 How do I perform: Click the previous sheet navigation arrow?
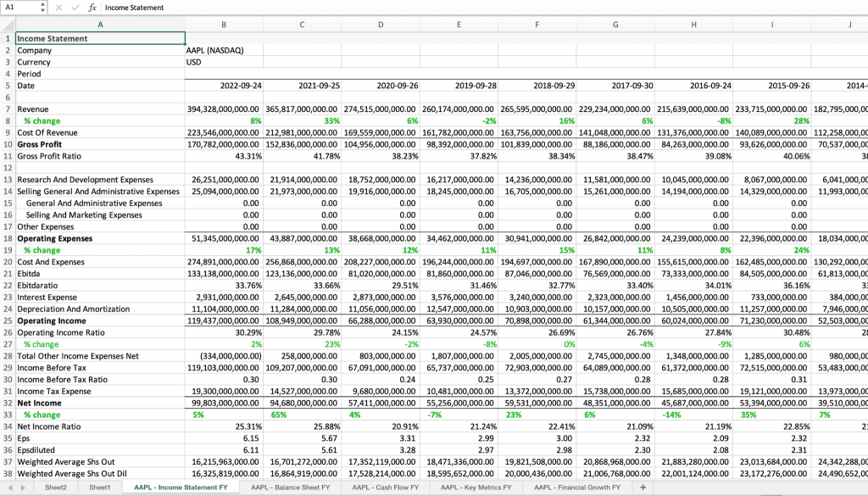pos(9,488)
